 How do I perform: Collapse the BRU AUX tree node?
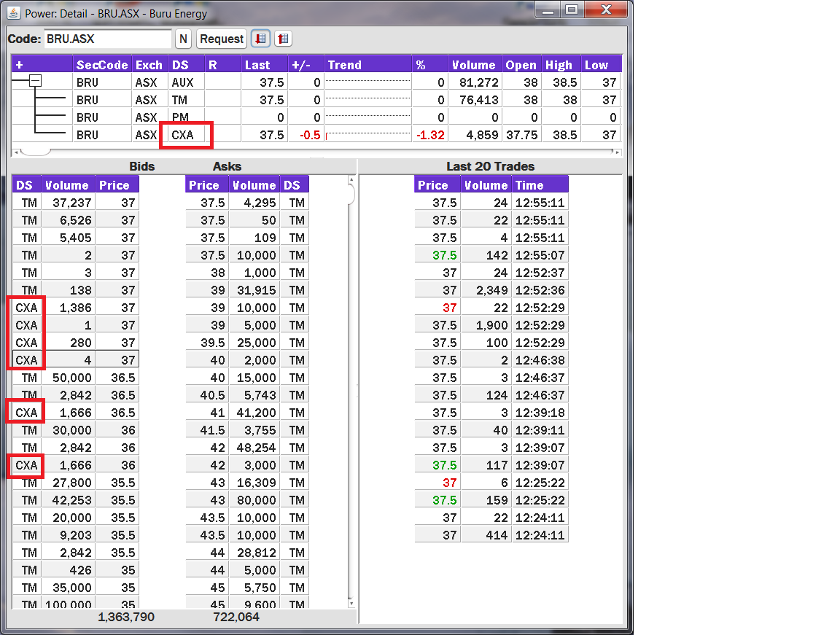(35, 82)
